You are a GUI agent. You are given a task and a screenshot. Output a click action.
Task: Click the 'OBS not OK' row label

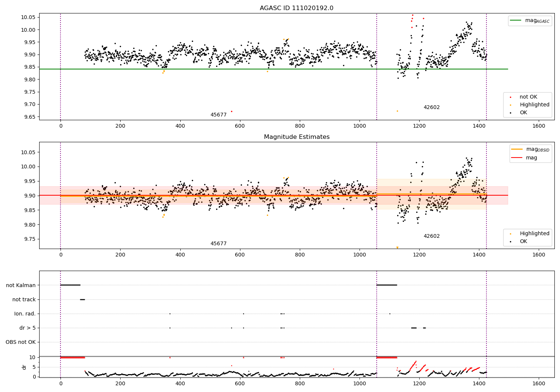[x=21, y=342]
